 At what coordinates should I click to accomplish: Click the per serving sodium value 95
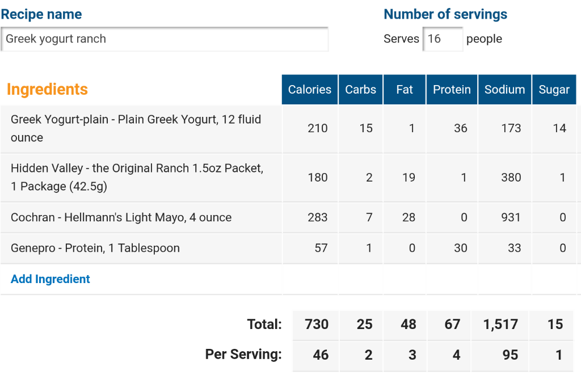click(x=510, y=355)
